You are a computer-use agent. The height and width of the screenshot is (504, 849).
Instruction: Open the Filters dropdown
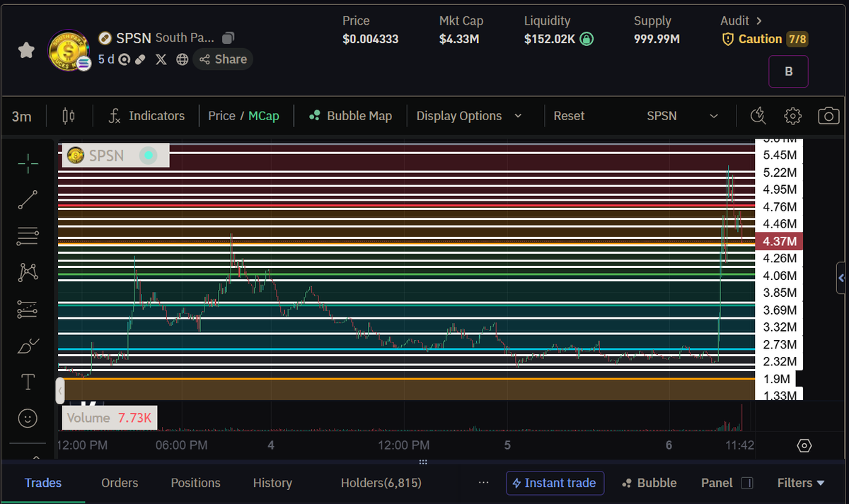pyautogui.click(x=801, y=483)
